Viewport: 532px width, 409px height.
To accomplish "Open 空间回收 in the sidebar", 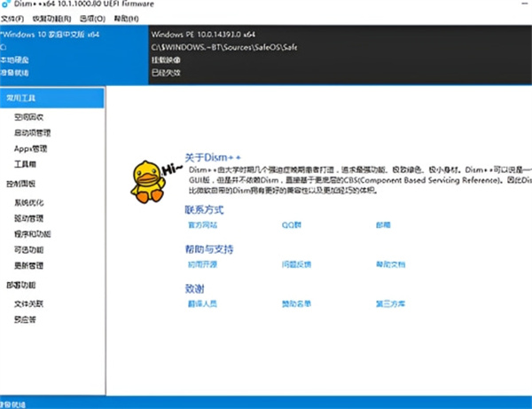I will [29, 117].
